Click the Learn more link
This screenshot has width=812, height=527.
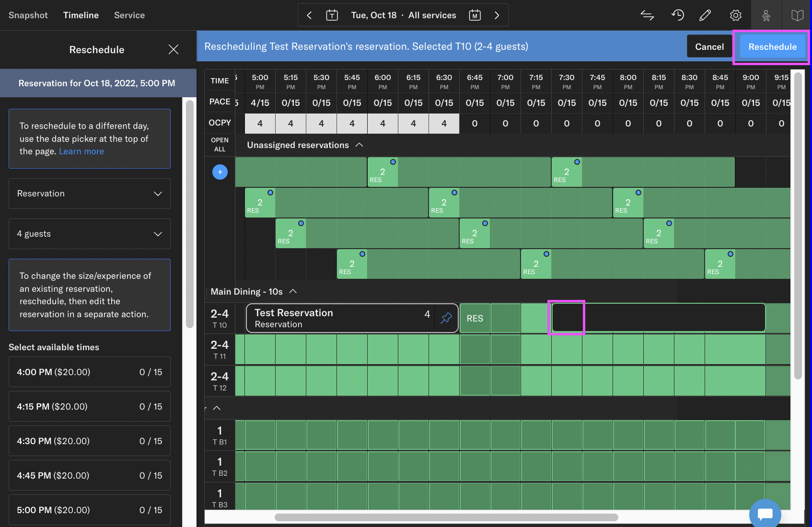(x=81, y=151)
